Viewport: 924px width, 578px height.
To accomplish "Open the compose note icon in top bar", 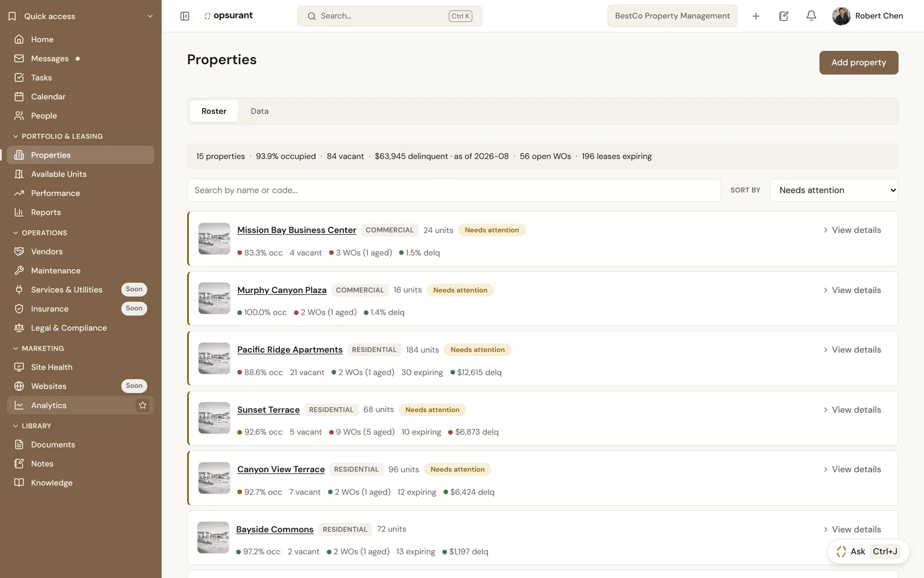I will point(784,16).
